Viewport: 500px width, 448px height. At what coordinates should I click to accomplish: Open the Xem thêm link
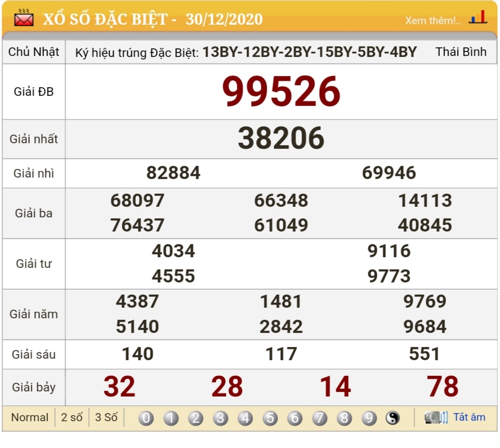pos(433,21)
